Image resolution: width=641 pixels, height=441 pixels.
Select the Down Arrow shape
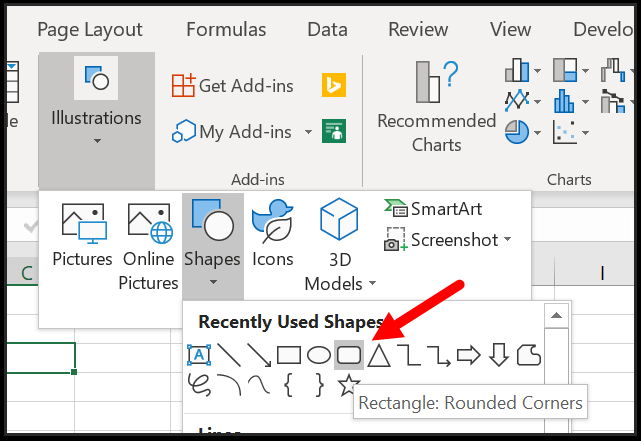[499, 355]
